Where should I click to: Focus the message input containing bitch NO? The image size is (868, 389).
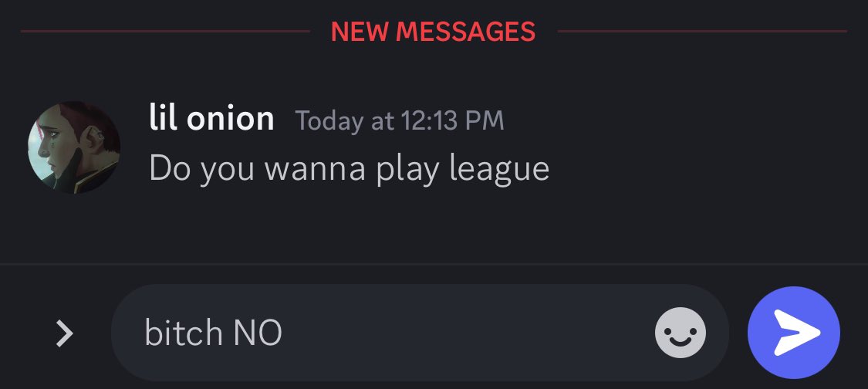coord(420,333)
